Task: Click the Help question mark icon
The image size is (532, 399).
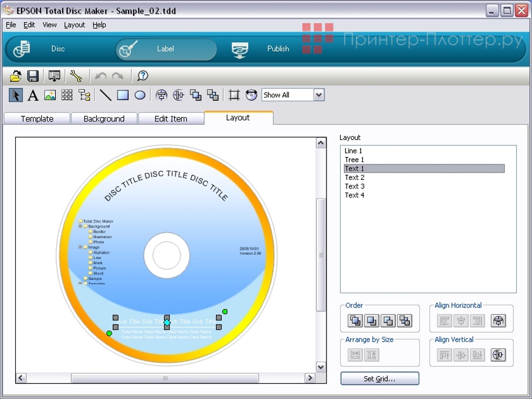Action: click(x=143, y=76)
